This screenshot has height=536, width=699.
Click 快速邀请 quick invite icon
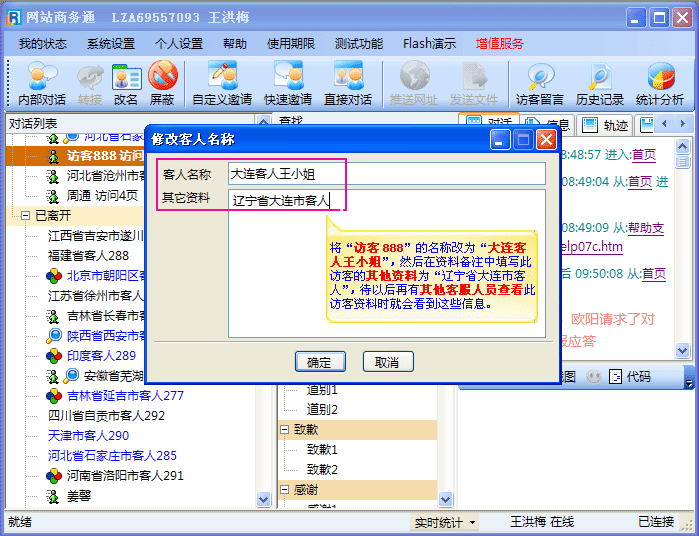pos(288,83)
